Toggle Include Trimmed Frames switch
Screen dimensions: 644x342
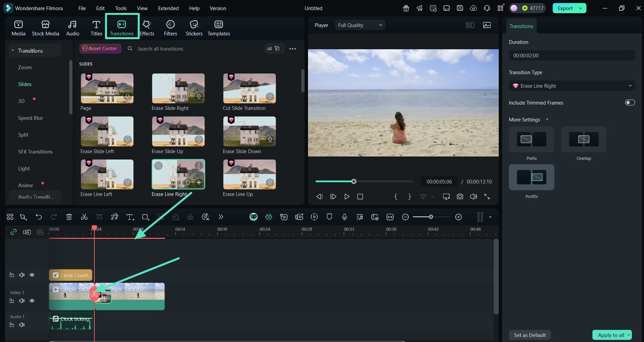[630, 103]
